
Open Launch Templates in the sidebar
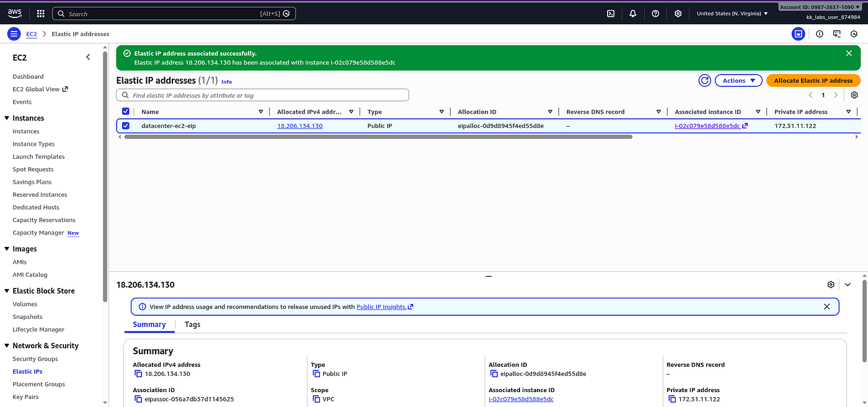point(38,156)
